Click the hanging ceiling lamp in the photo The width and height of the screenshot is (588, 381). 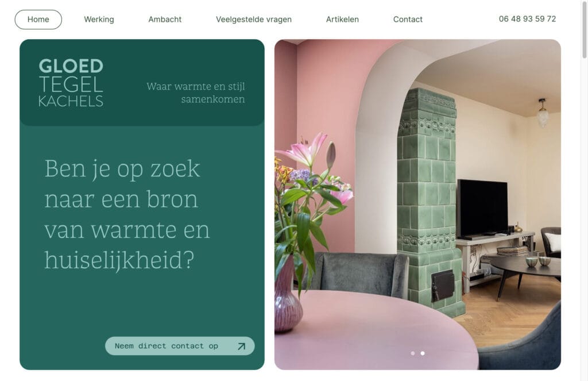tap(542, 113)
